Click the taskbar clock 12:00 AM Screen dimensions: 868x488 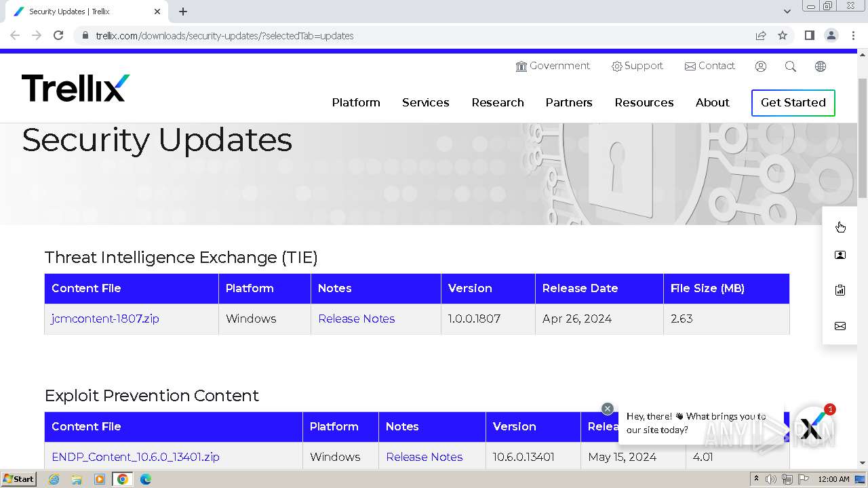point(833,479)
